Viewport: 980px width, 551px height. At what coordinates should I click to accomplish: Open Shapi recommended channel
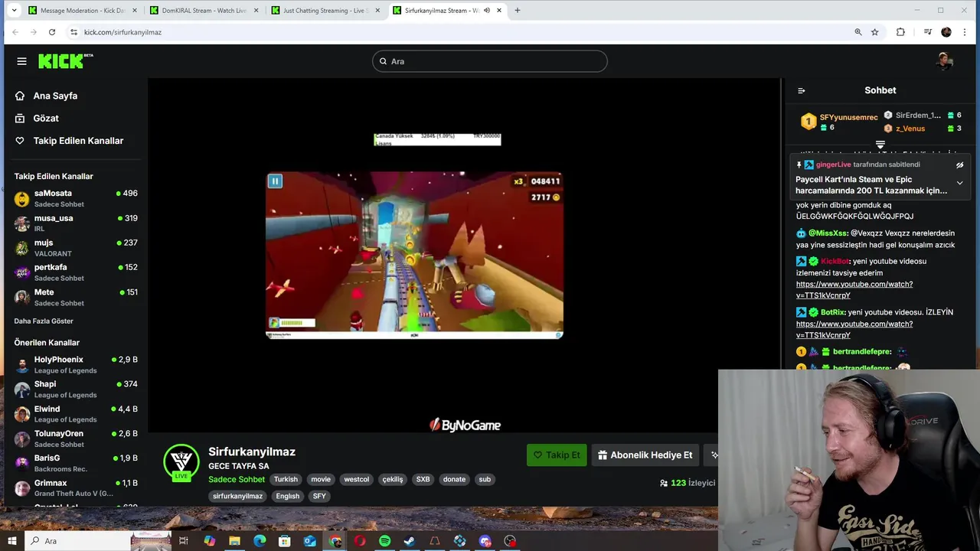pos(75,389)
